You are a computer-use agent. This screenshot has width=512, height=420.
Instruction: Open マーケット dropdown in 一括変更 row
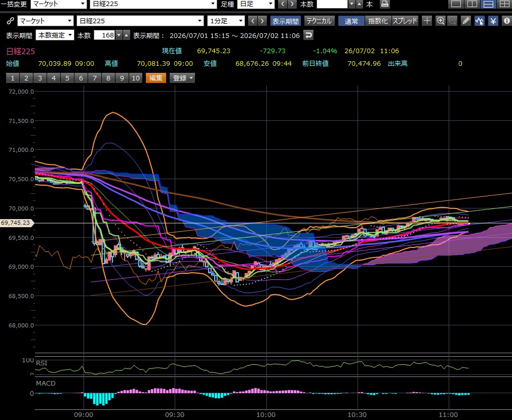58,4
